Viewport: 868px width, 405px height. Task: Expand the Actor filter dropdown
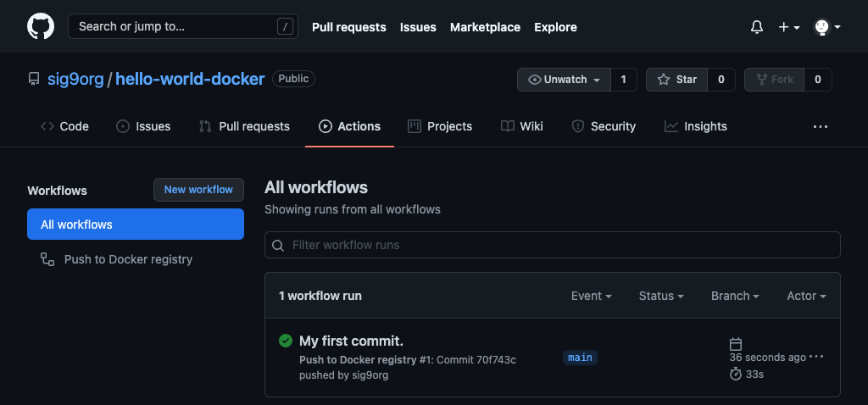(807, 296)
